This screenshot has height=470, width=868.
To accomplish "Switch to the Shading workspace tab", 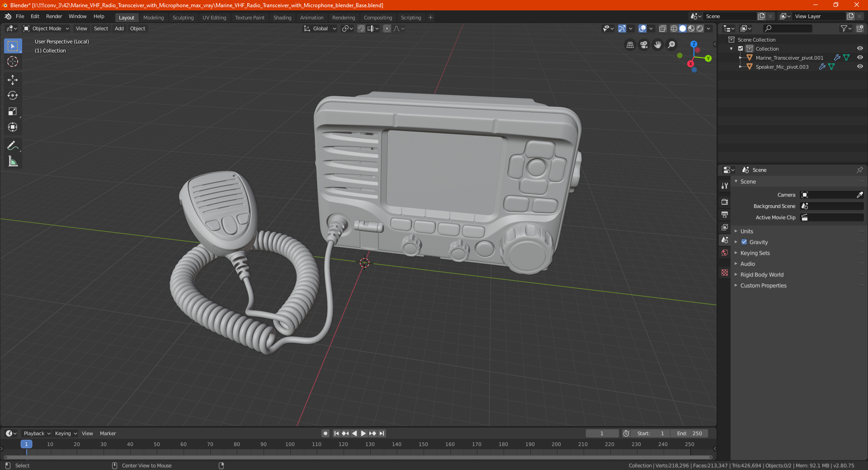I will (282, 18).
